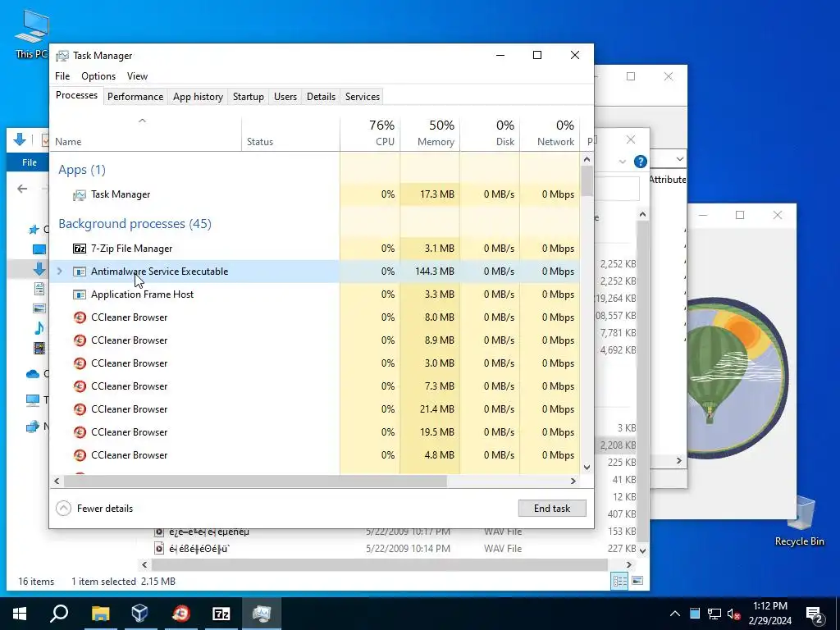Click right arrow of Task Manager horizontal scrollbar
The height and width of the screenshot is (630, 840).
click(573, 481)
